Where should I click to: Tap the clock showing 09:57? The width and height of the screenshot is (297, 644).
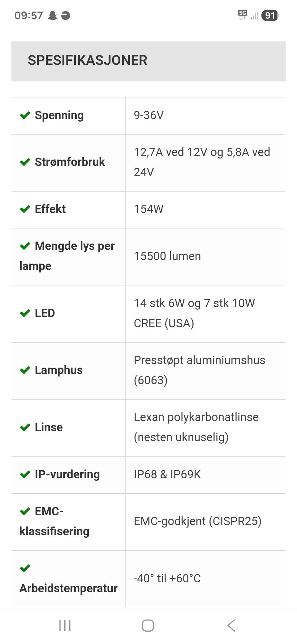click(29, 15)
